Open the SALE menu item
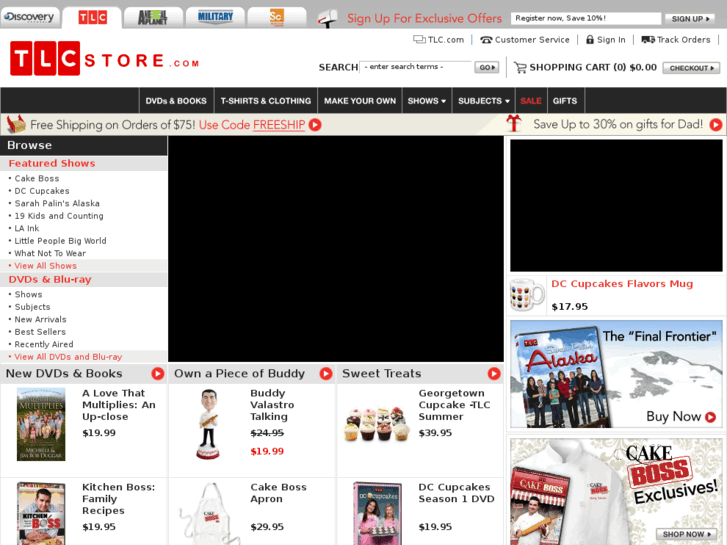 click(x=531, y=101)
